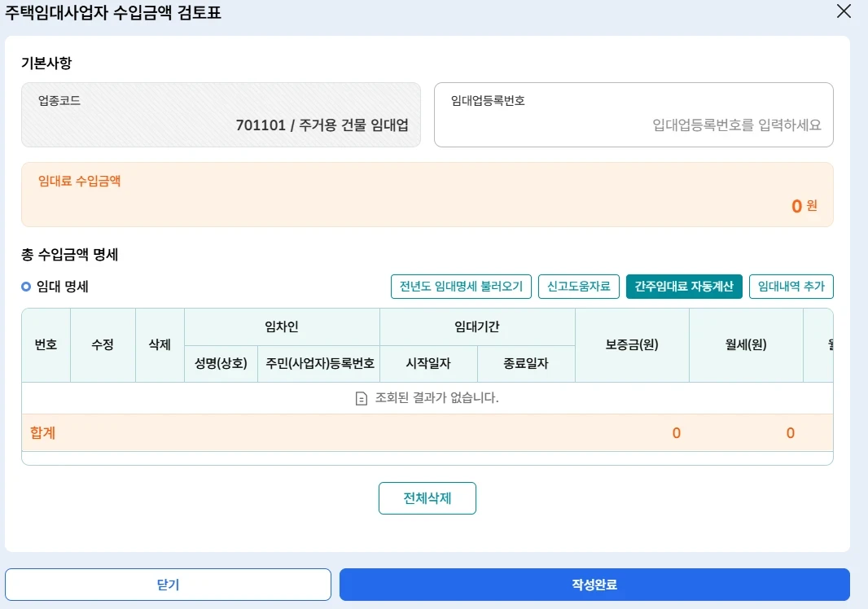Open the 신고도움자료 reference
The image size is (868, 609).
578,287
